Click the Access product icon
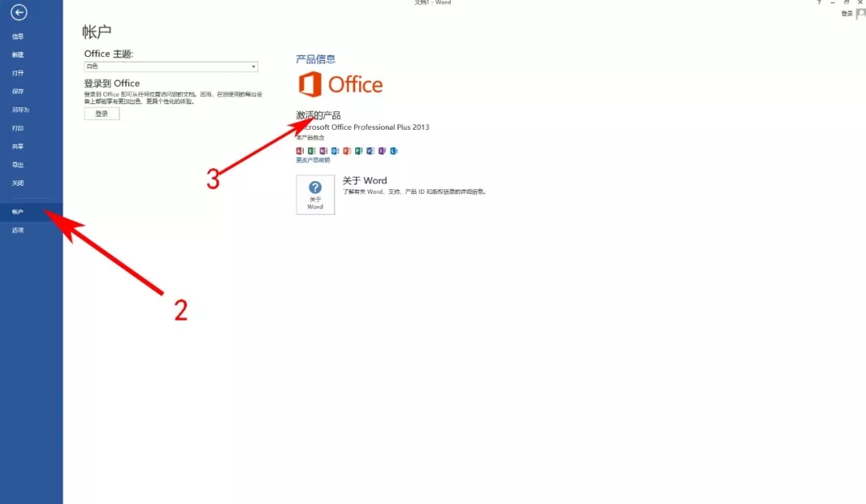Screen dimensions: 866x504 click(x=300, y=151)
